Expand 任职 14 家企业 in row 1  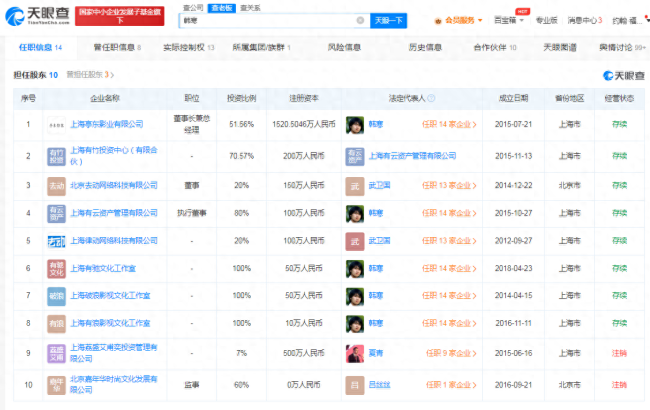pyautogui.click(x=449, y=124)
